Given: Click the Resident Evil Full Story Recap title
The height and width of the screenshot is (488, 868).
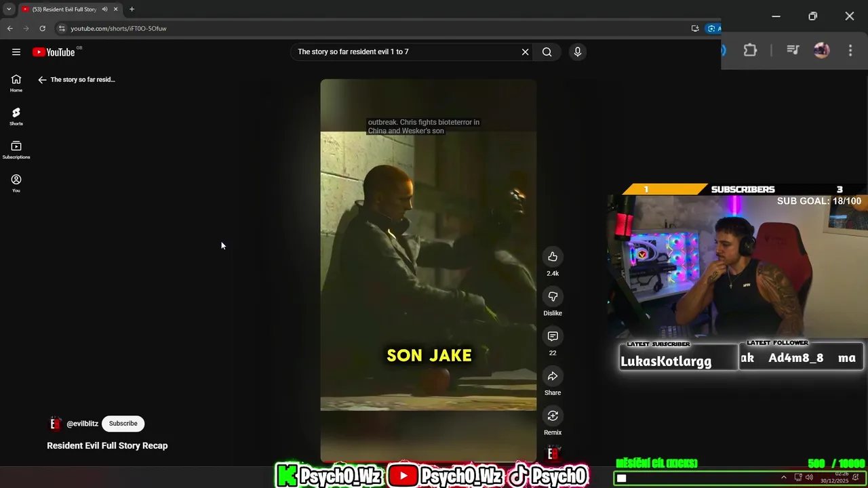Looking at the screenshot, I should (x=107, y=445).
